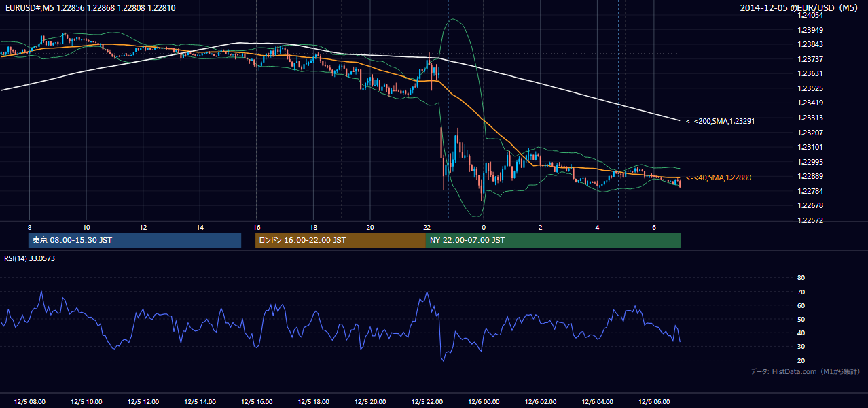Click hour label 12 below the price chart
Image resolution: width=868 pixels, height=408 pixels.
click(x=143, y=227)
